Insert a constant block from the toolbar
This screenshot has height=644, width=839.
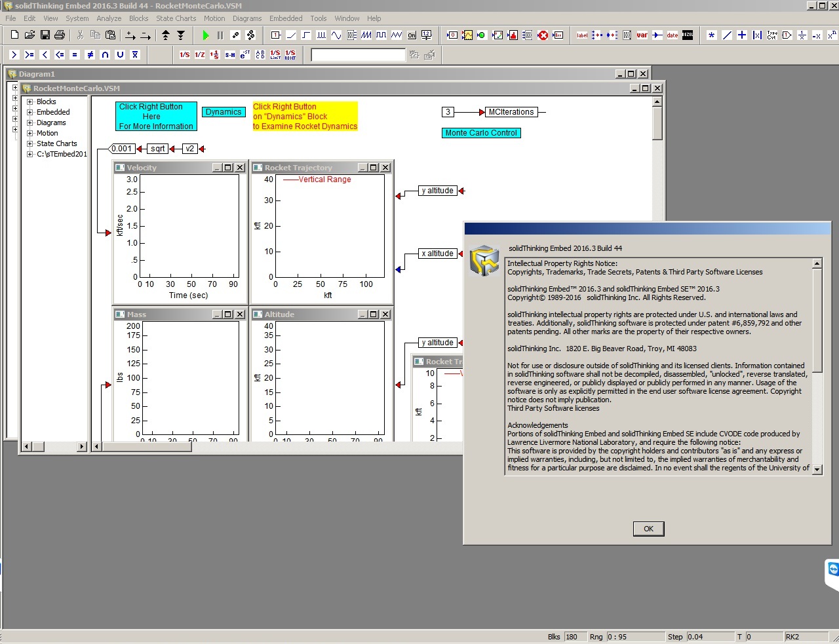click(x=276, y=35)
